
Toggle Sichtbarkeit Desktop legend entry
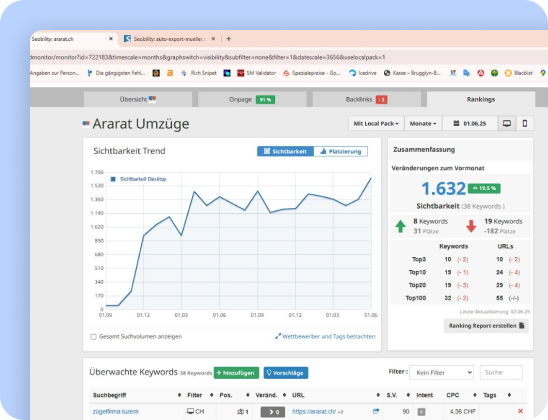click(138, 179)
